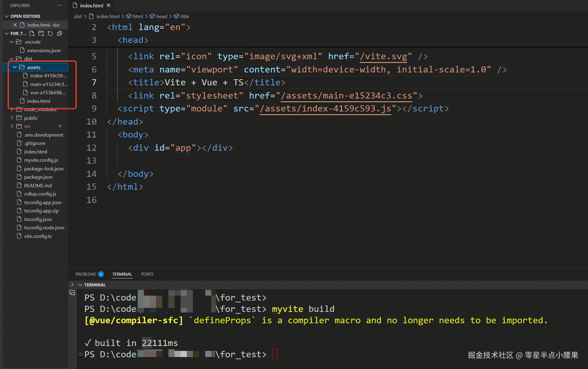Viewport: 588px width, 369px height.
Task: Collapse the FOR_T... project root section
Action: pos(6,33)
